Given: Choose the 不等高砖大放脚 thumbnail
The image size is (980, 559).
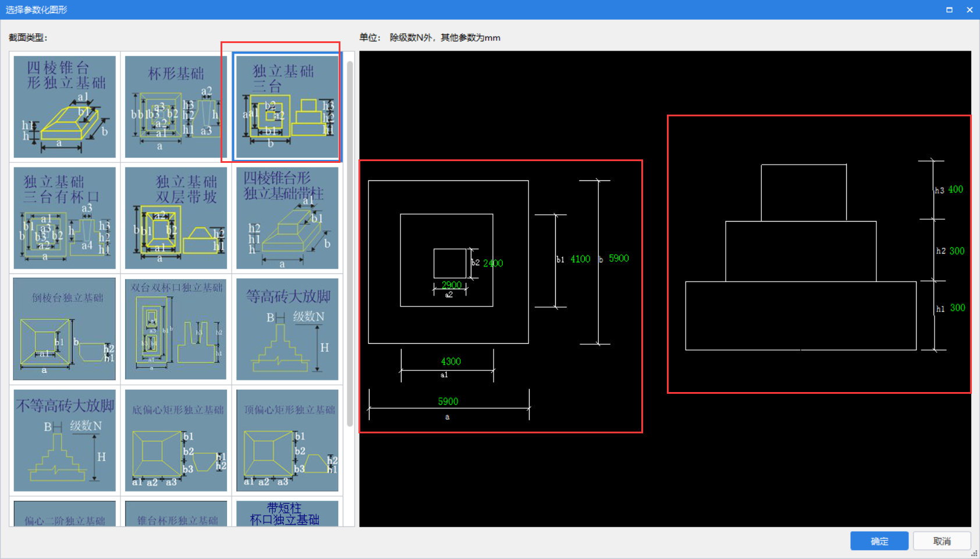Looking at the screenshot, I should [x=65, y=440].
